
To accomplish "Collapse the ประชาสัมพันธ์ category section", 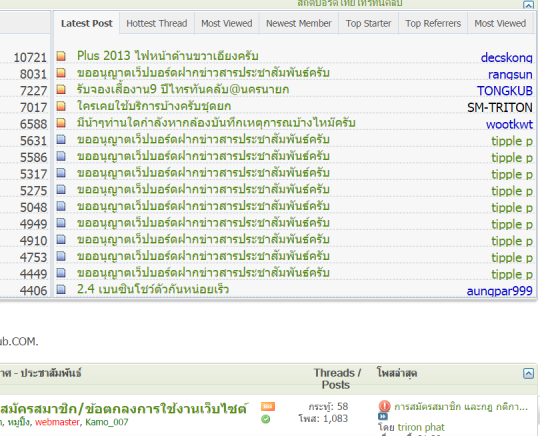I will [x=528, y=373].
